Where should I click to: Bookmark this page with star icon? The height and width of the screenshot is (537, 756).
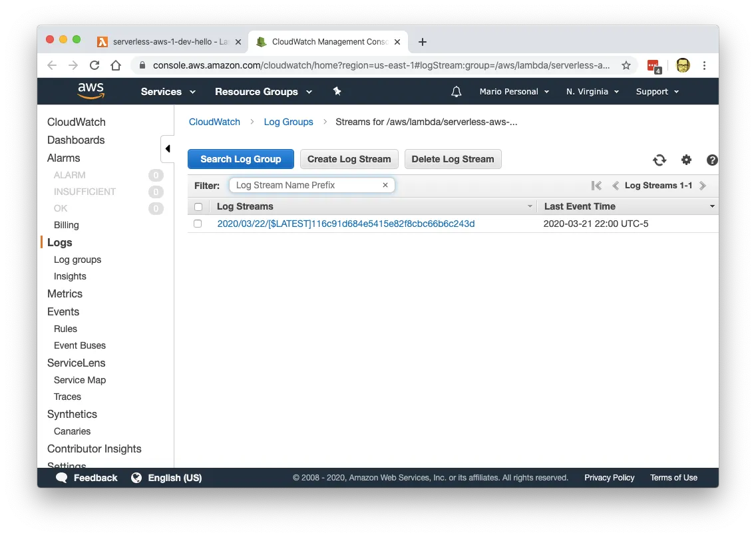(x=626, y=66)
